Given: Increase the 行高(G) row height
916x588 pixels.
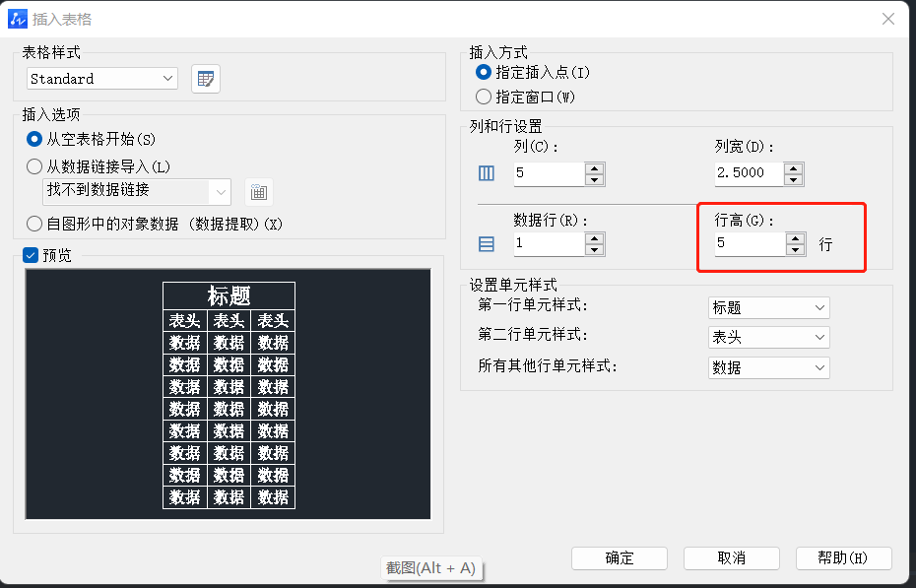Looking at the screenshot, I should tap(795, 238).
